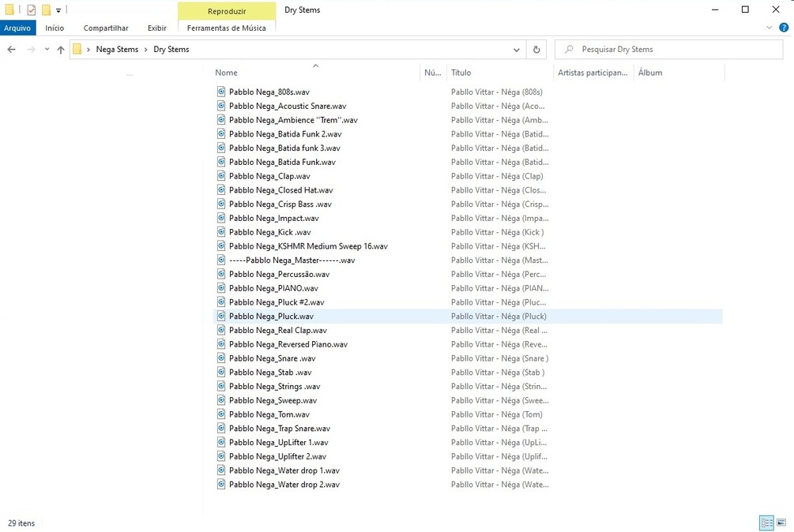Sort by the Nú... column header
The image size is (794, 532).
click(x=432, y=73)
